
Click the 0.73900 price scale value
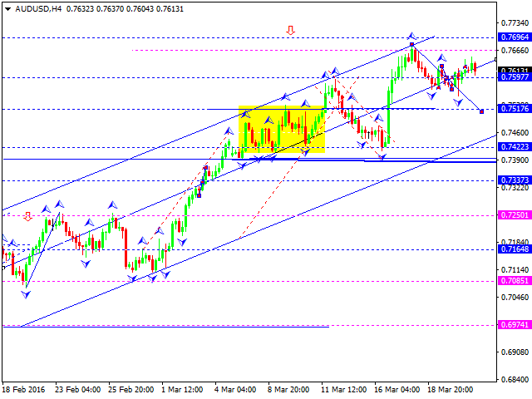click(x=515, y=160)
